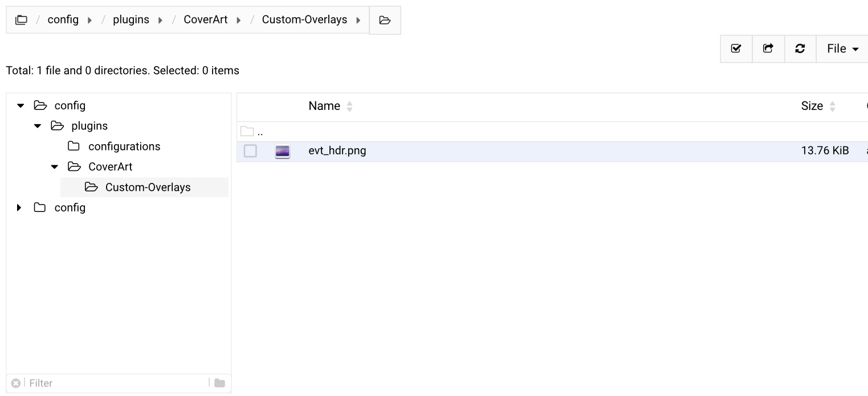Click the folder icon beside the filter box
This screenshot has width=868, height=396.
[x=219, y=383]
